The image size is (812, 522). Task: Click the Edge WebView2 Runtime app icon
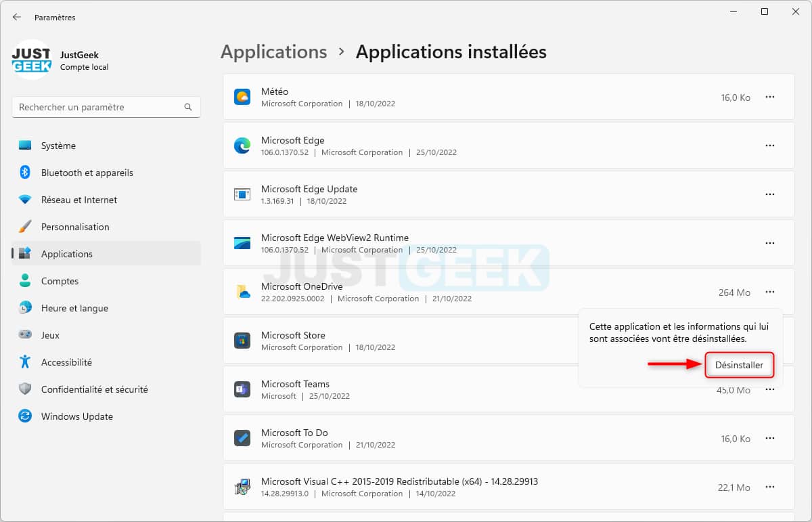coord(242,243)
